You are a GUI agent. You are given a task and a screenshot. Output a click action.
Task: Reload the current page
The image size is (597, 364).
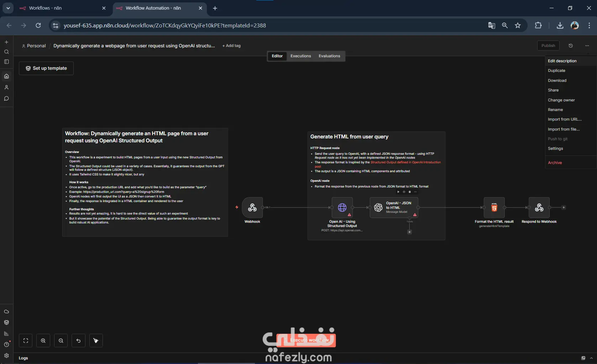coord(38,25)
